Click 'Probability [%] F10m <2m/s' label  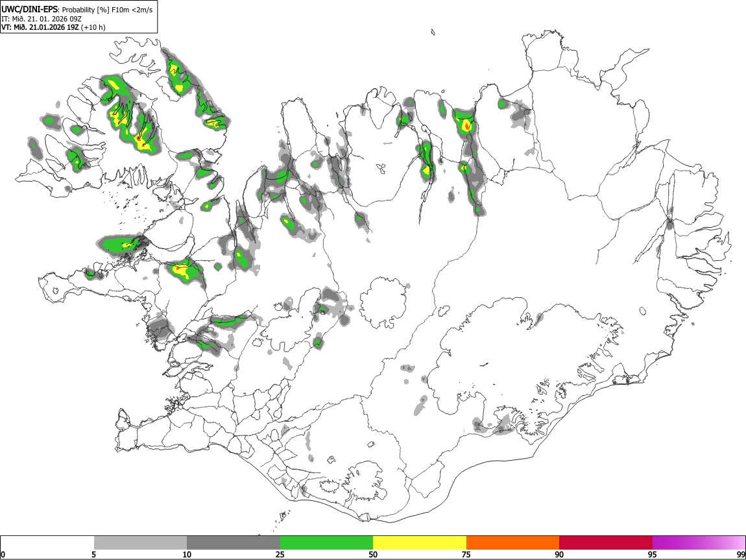point(108,10)
